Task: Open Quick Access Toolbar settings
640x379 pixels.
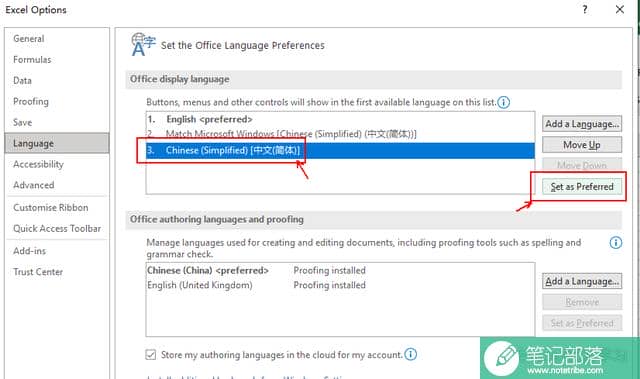Action: [57, 228]
